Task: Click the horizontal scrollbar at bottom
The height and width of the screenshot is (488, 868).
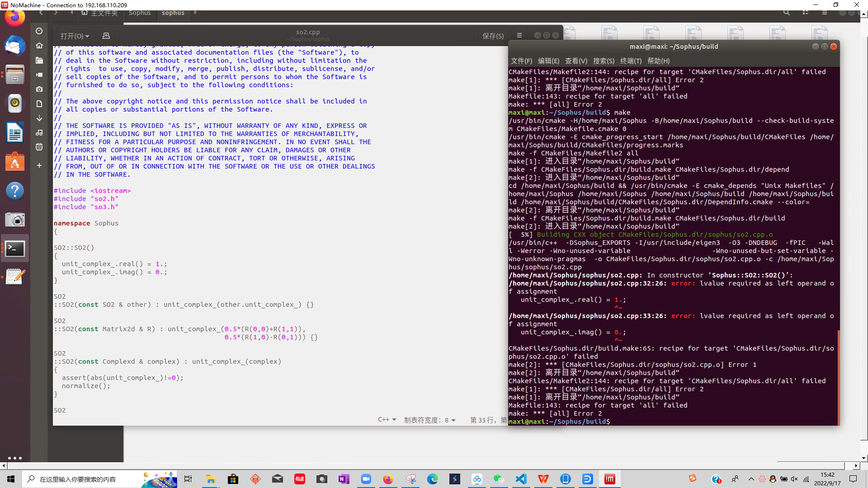Action: click(425, 465)
